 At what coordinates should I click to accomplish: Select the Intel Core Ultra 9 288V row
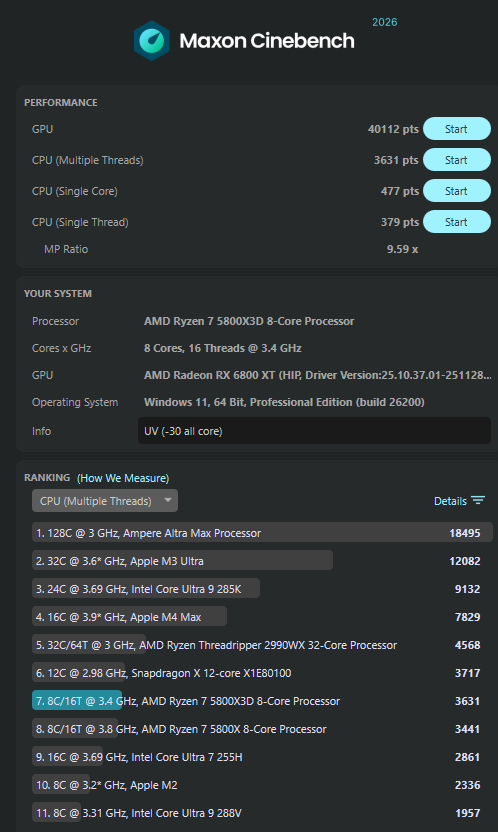262,813
